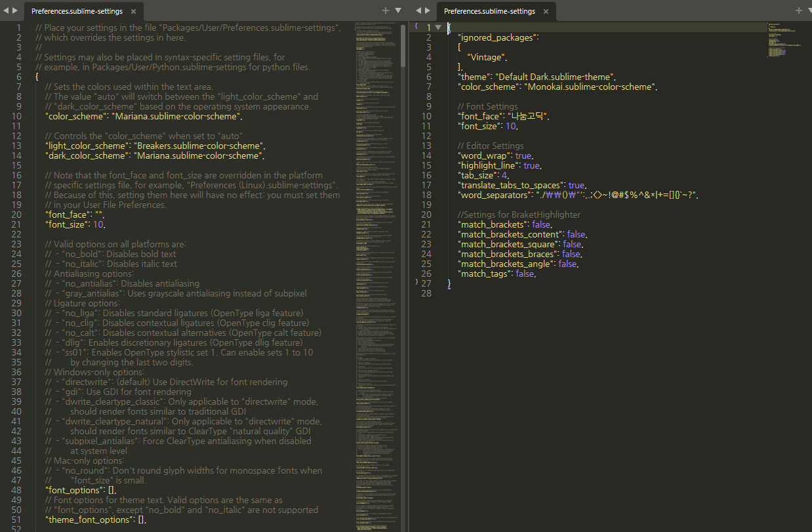Click the "// Mac-only options:" comment
Image resolution: width=812 pixels, height=532 pixels.
click(x=85, y=460)
